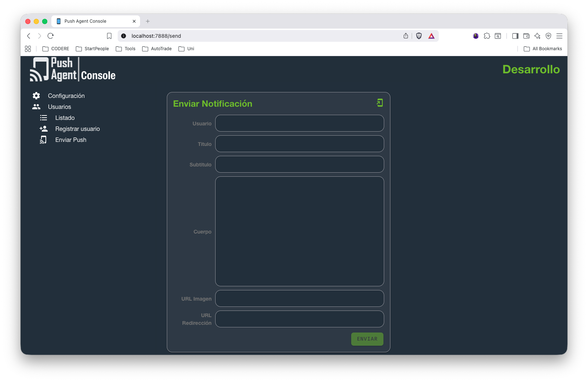Click the Configuración gear icon

pyautogui.click(x=36, y=96)
